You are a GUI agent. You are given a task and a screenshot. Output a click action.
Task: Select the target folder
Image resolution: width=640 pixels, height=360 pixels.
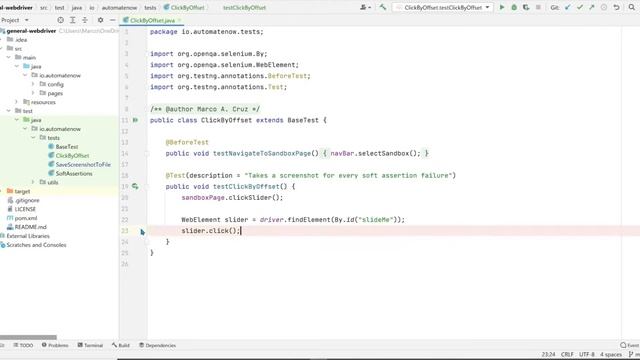22,191
